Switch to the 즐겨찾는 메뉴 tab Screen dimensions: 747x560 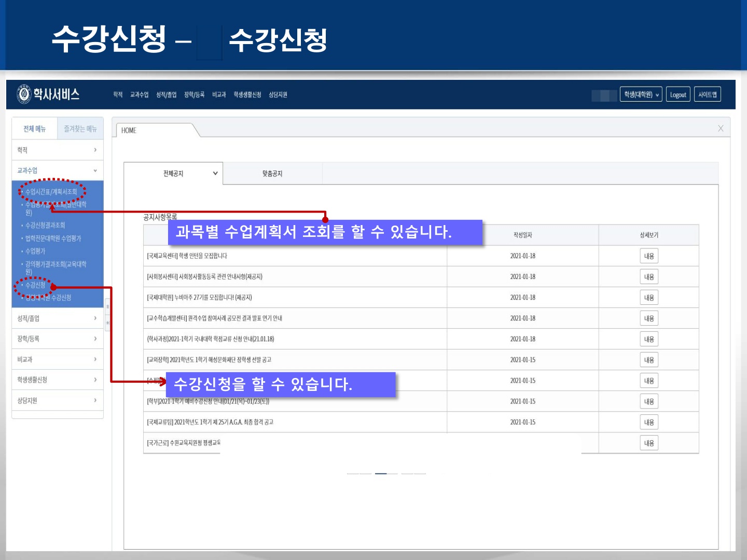coord(80,129)
